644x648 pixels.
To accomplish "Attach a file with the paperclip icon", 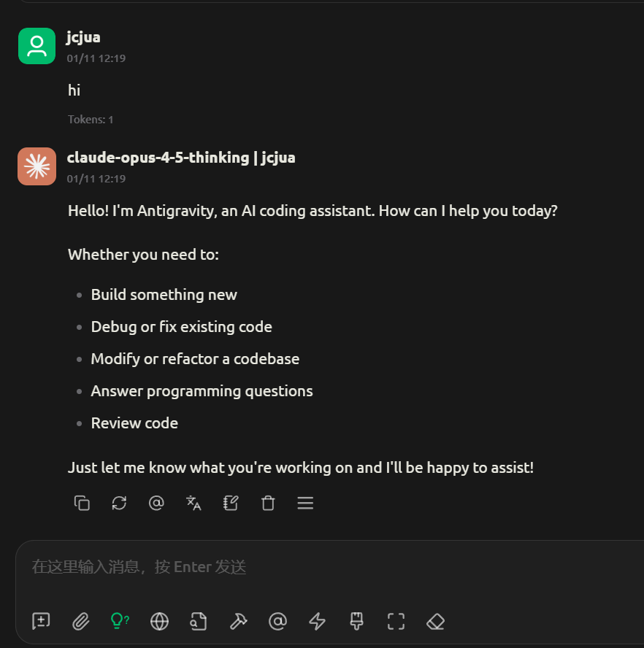I will coord(80,621).
